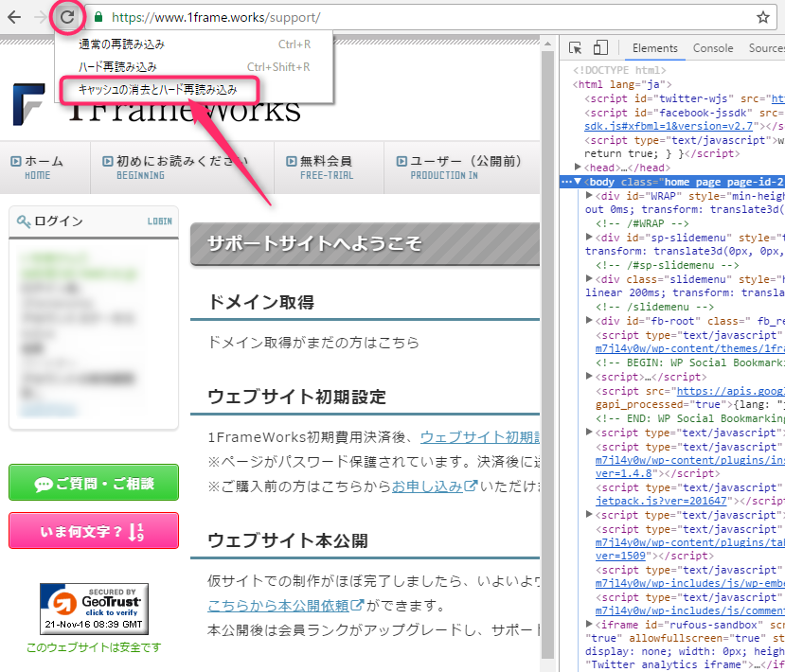Open the Elements tab in DevTools
The image size is (785, 672).
click(x=655, y=48)
